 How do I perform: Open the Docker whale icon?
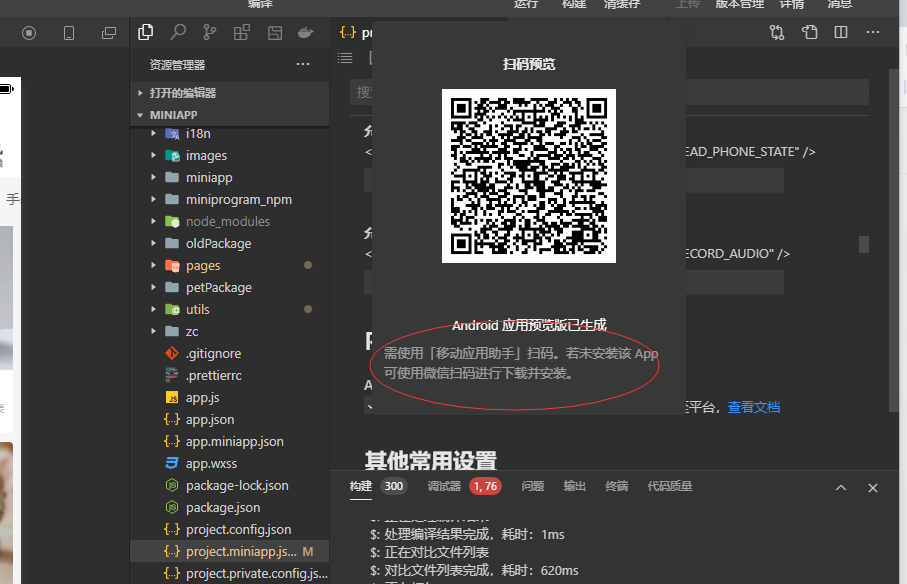(x=305, y=33)
